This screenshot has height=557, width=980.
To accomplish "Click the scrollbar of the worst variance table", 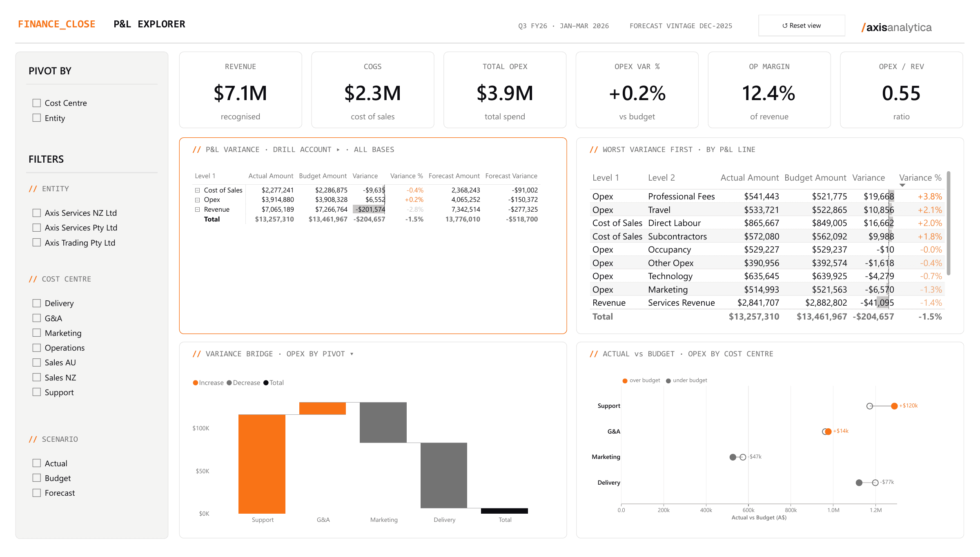I will pos(949,224).
